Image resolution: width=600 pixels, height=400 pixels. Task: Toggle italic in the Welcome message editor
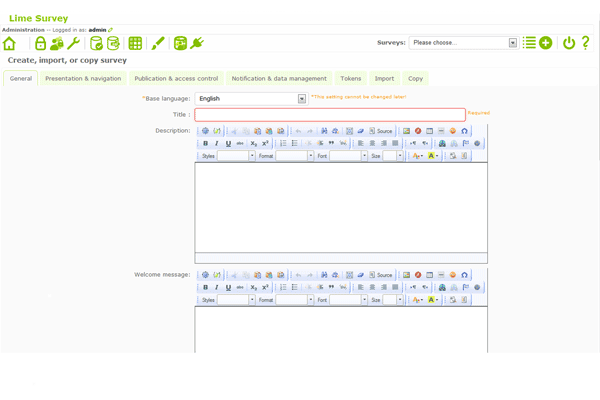click(217, 287)
